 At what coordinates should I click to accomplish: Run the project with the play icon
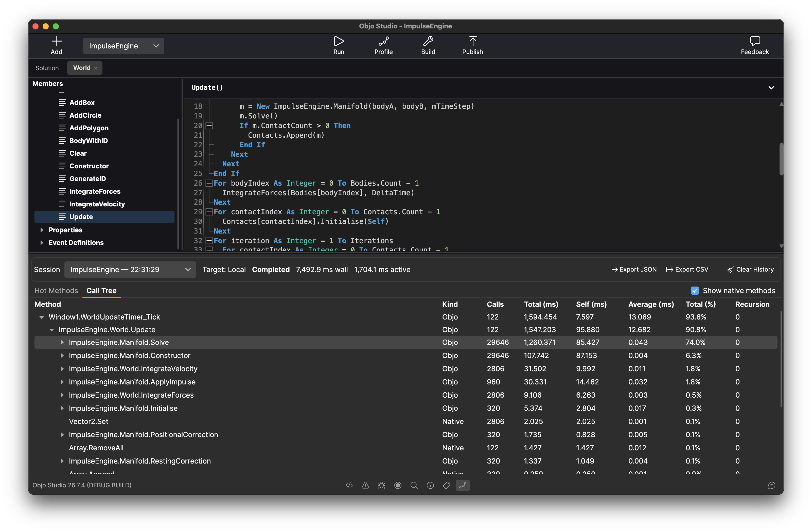339,41
